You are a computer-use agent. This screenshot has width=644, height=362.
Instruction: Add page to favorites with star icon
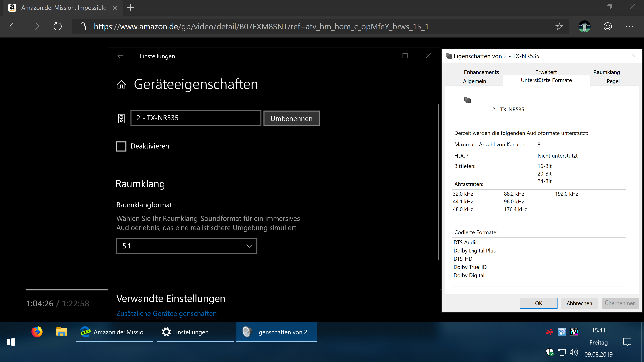click(560, 27)
